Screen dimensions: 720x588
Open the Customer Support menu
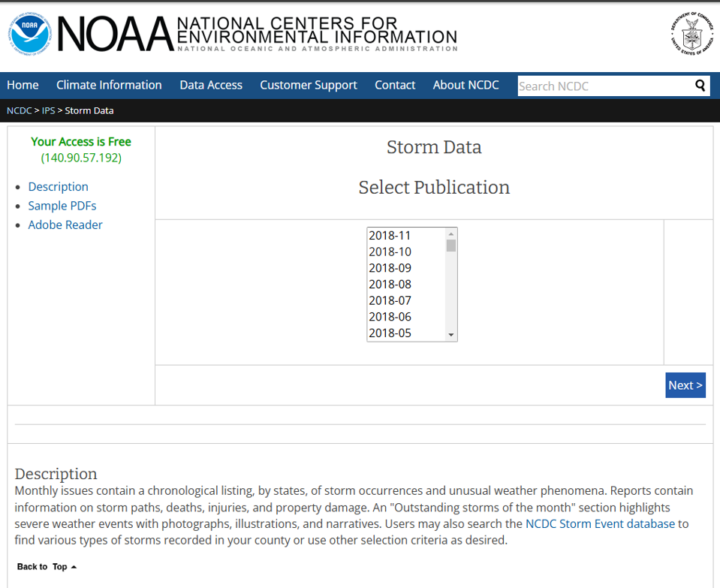point(308,86)
